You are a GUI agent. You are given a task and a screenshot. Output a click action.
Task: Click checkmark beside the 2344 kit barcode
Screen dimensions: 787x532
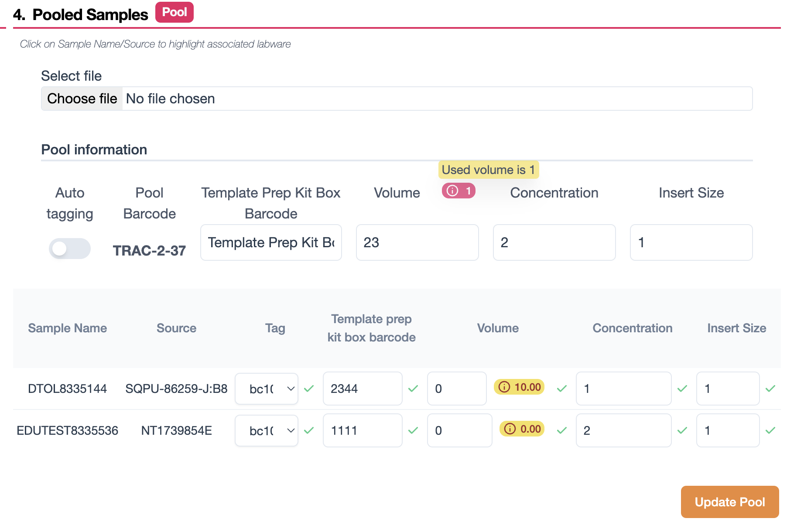(413, 389)
